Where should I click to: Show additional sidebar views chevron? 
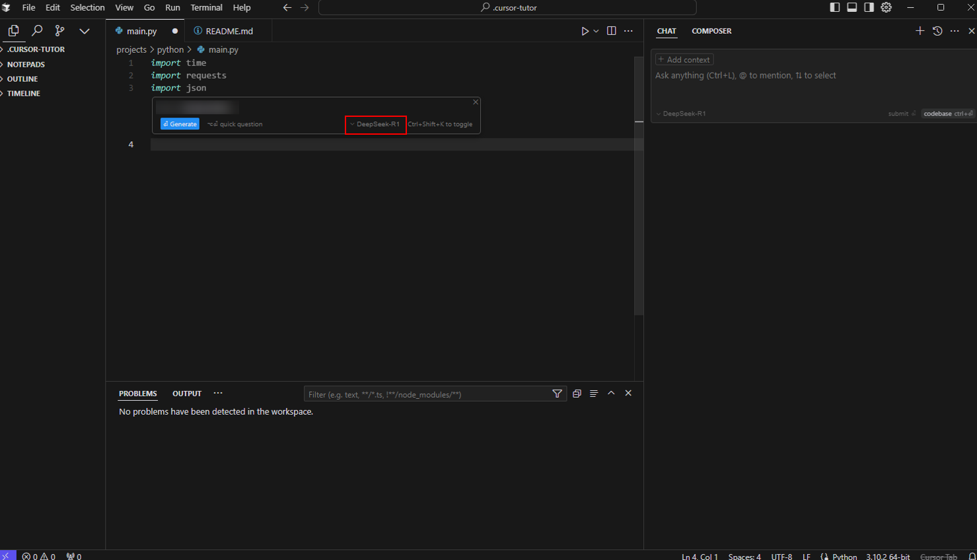[85, 31]
